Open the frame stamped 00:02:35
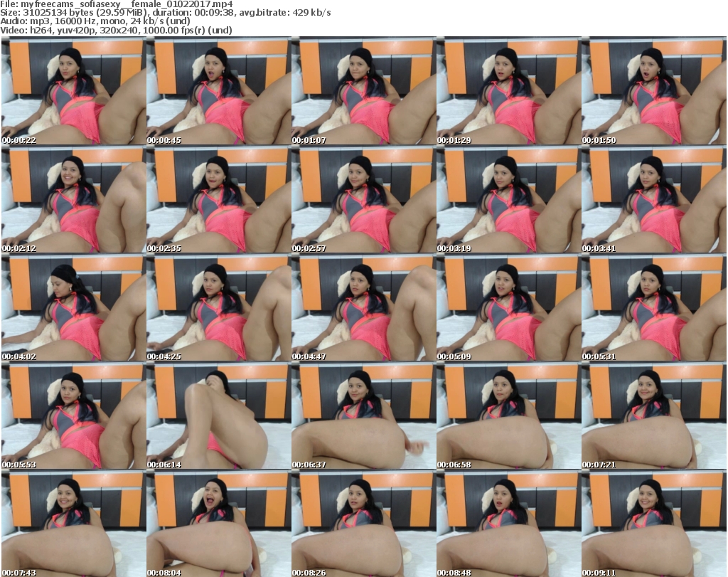Screen dimensions: 728x577 [219, 199]
